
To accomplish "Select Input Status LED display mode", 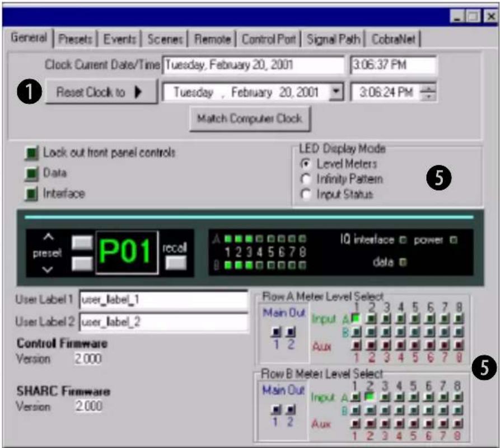I will click(306, 194).
